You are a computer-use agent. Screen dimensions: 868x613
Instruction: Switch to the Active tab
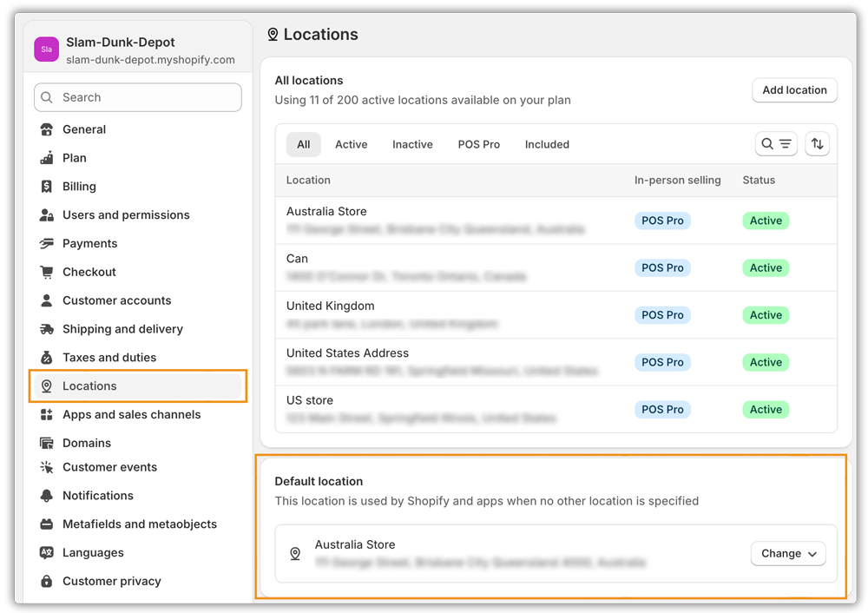coord(351,145)
